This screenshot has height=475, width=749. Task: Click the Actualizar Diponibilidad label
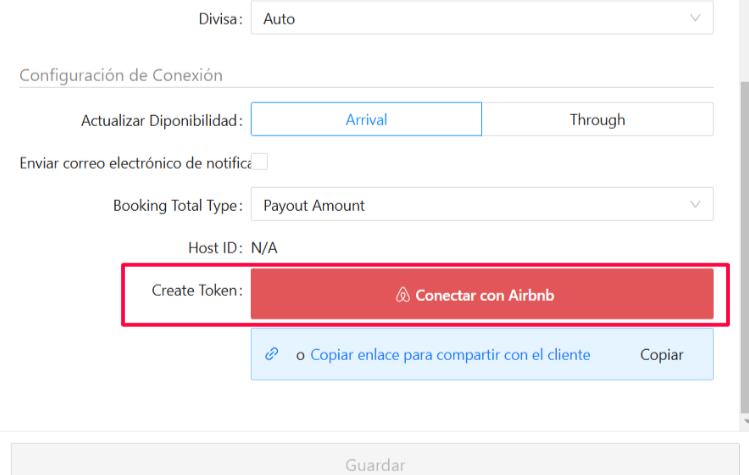pyautogui.click(x=161, y=120)
